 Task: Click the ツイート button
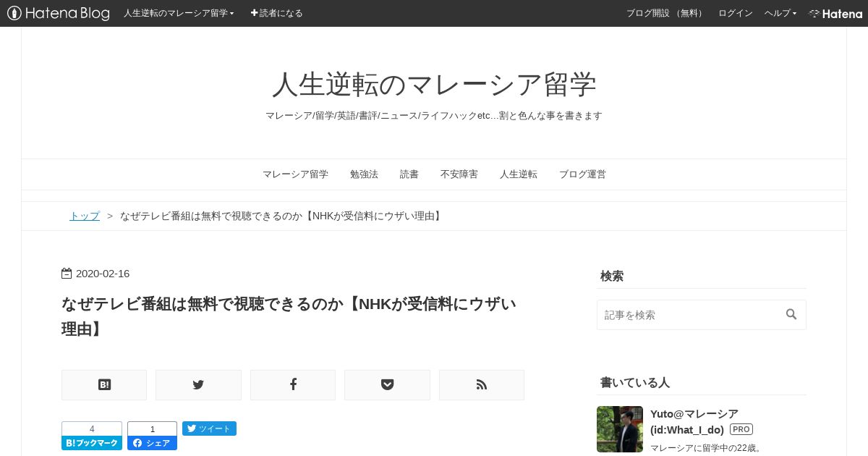click(x=209, y=428)
